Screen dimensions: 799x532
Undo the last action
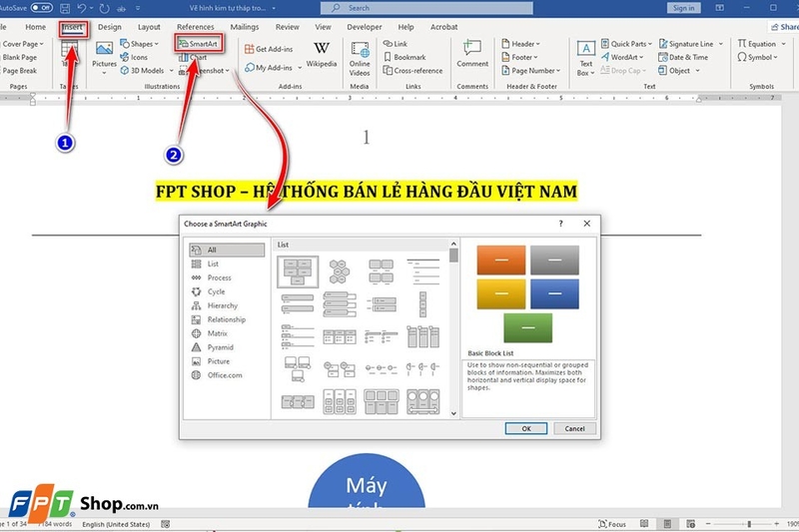(82, 8)
